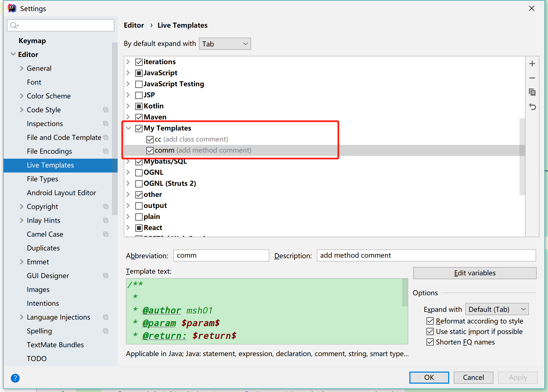Click the Restore deleted defaults undo icon
The width and height of the screenshot is (548, 392).
tap(532, 107)
